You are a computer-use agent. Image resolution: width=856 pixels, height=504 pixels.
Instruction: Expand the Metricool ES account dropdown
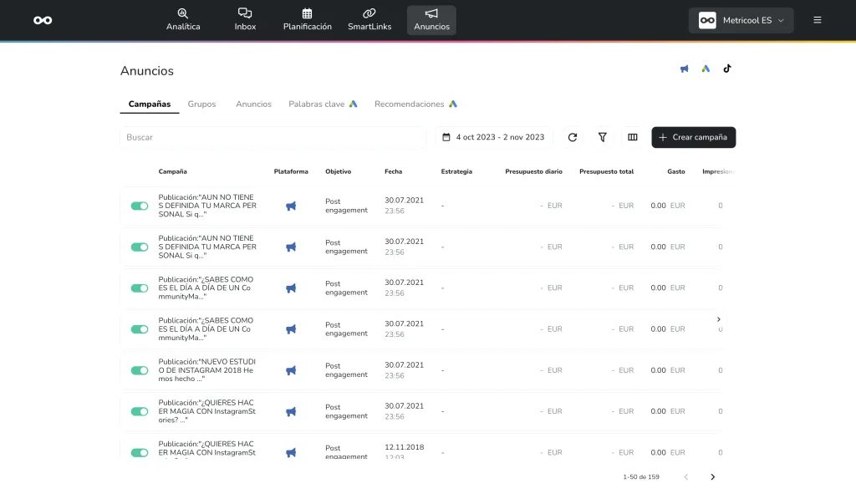(x=741, y=20)
